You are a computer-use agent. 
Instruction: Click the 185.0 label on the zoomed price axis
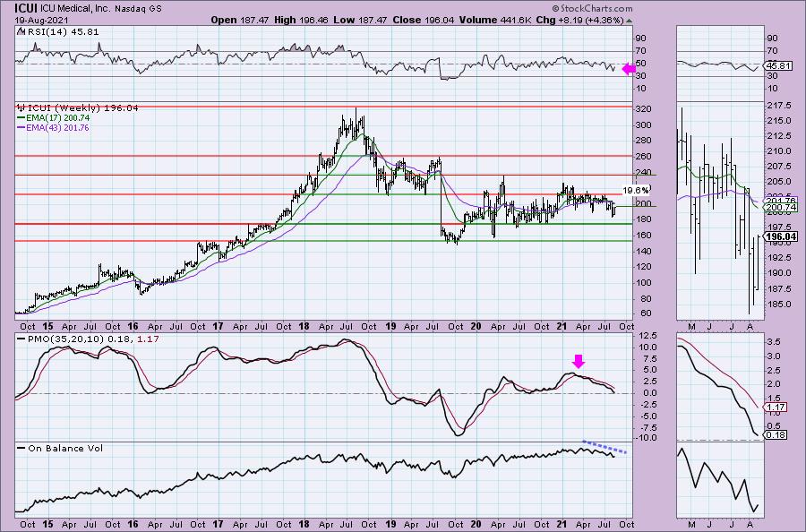(x=778, y=304)
